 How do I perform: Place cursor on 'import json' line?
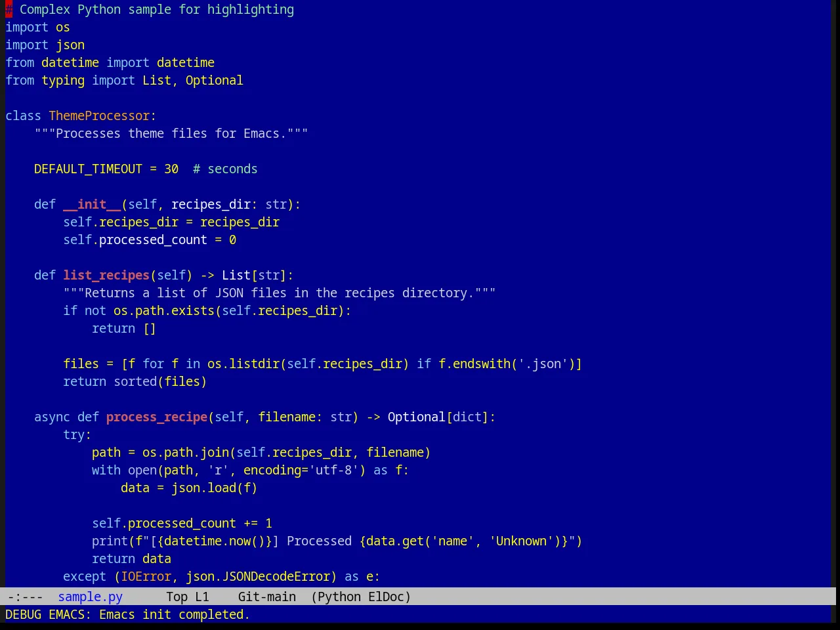pyautogui.click(x=45, y=45)
